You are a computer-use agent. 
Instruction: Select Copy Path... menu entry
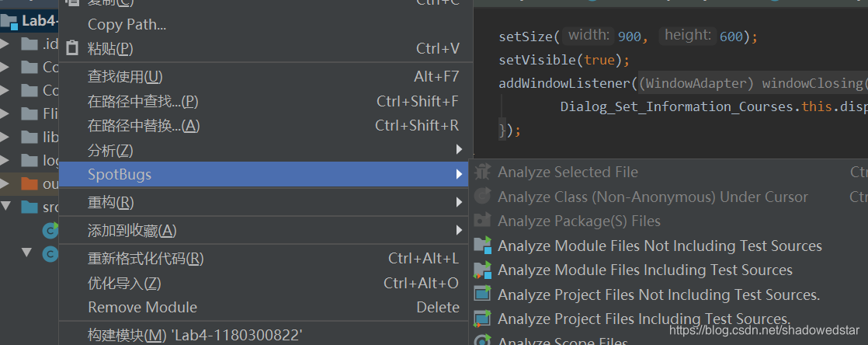click(x=127, y=24)
